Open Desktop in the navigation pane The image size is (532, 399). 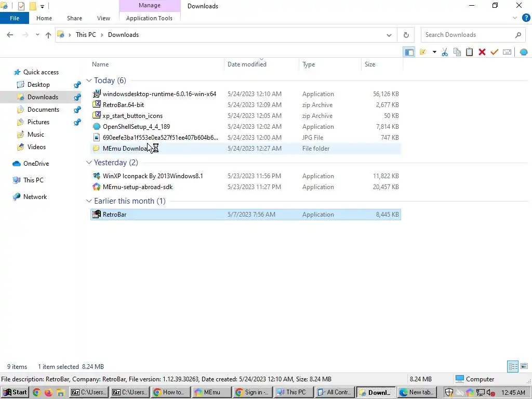pos(38,85)
